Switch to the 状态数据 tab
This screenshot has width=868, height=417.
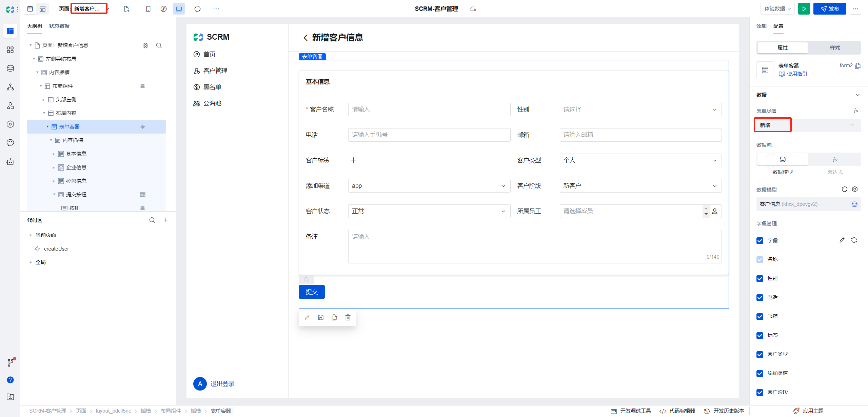point(59,26)
